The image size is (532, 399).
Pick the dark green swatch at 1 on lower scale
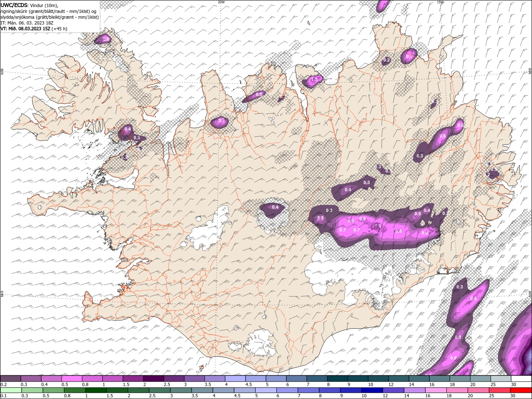96,390
